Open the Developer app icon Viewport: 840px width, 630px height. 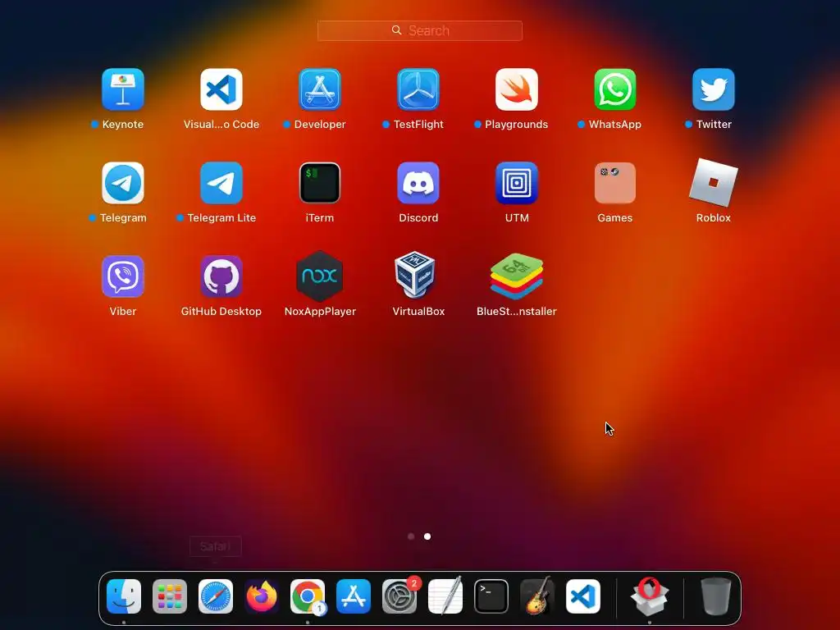pyautogui.click(x=320, y=89)
